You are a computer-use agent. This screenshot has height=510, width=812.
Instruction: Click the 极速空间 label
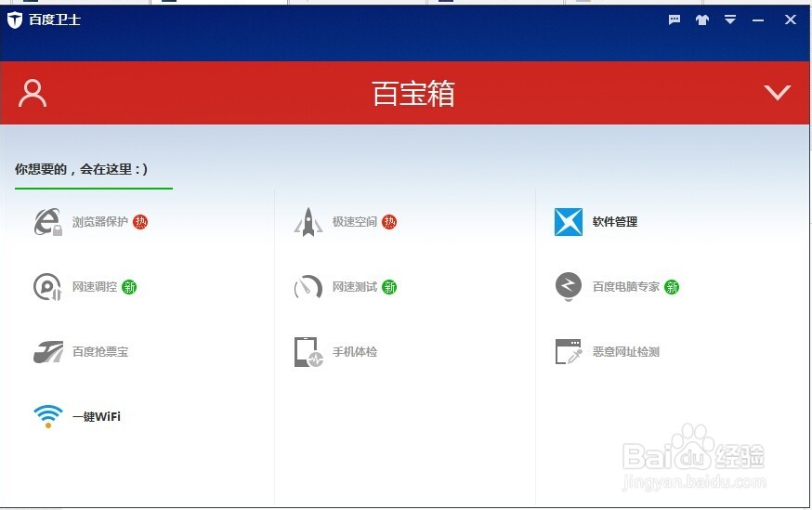point(354,222)
